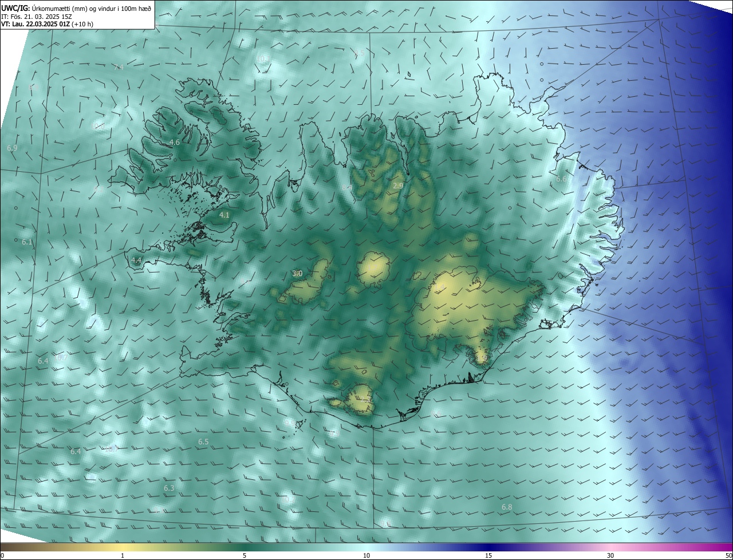Click the '1' label on the color scale

pyautogui.click(x=123, y=555)
